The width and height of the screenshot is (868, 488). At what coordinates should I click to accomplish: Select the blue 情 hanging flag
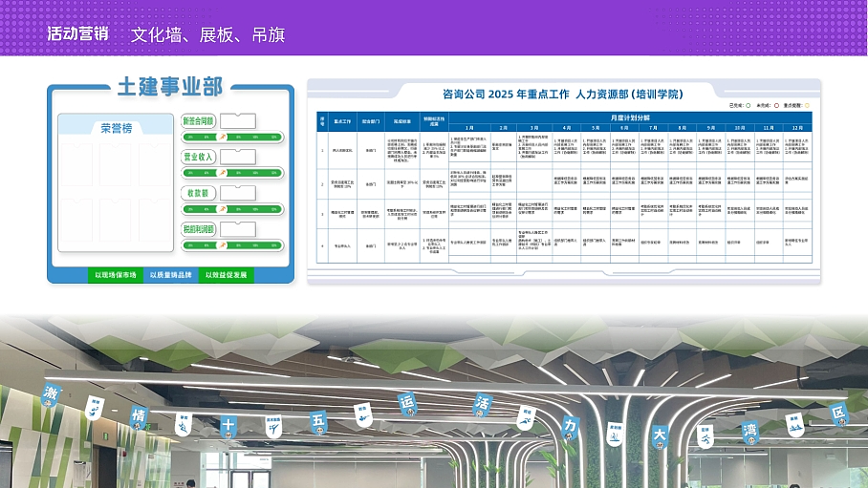point(139,416)
